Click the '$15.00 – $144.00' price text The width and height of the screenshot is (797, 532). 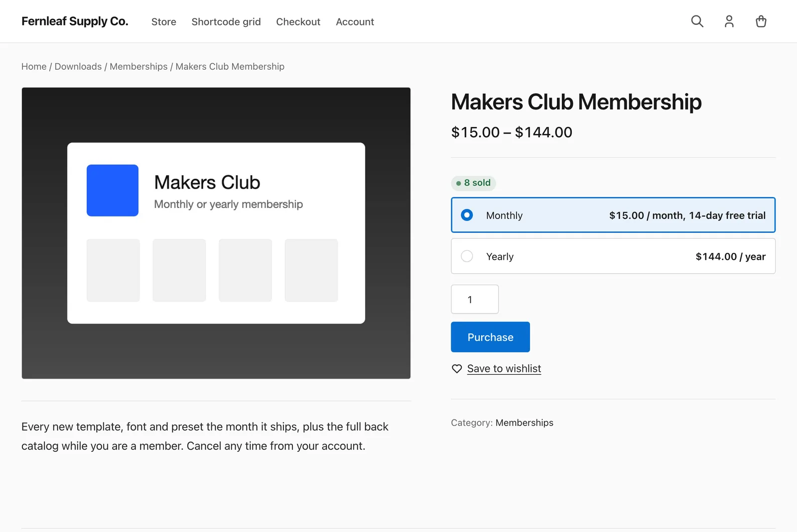coord(512,132)
